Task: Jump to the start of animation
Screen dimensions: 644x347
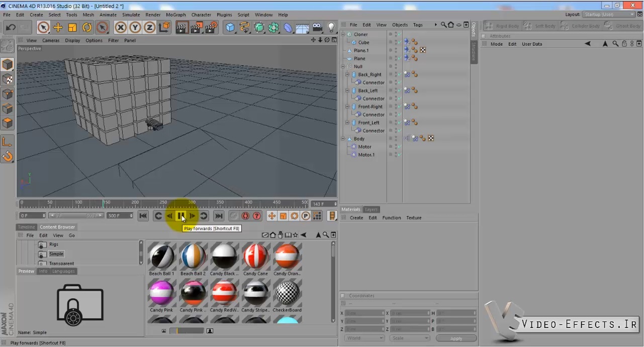Action: tap(143, 216)
